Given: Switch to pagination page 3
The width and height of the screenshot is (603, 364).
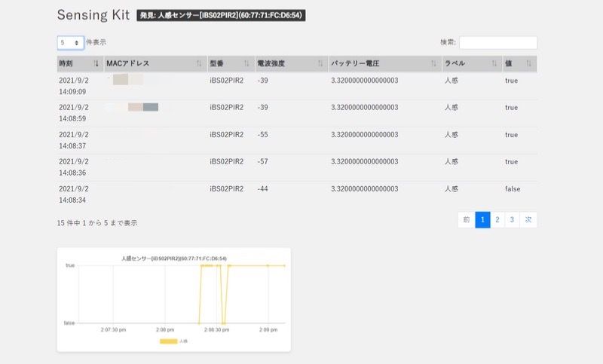Looking at the screenshot, I should (513, 220).
